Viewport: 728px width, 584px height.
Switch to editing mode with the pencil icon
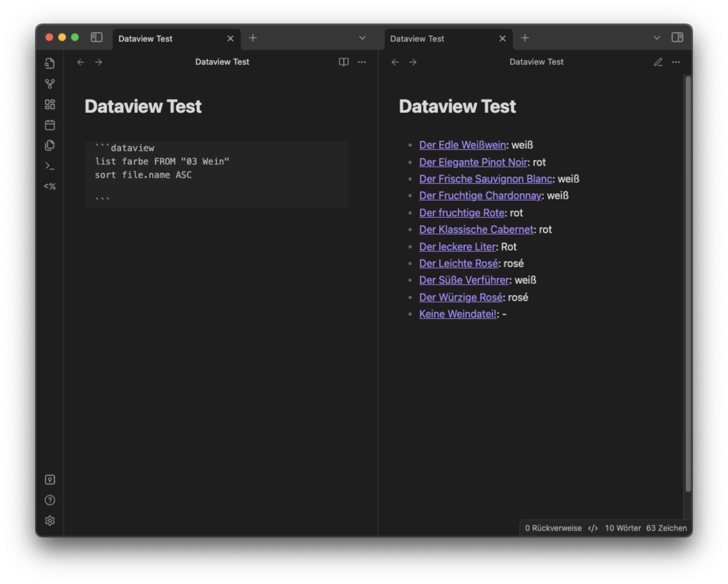tap(658, 62)
